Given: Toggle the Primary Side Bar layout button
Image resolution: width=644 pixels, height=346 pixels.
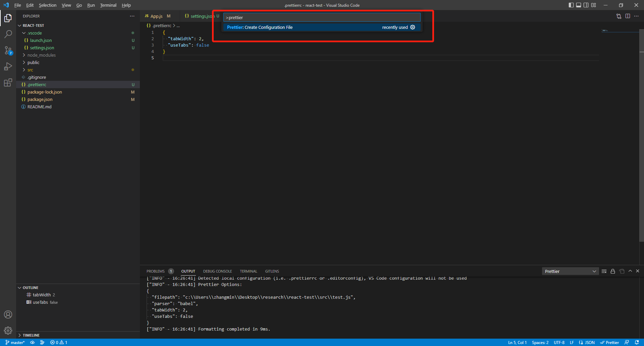Looking at the screenshot, I should (x=571, y=5).
